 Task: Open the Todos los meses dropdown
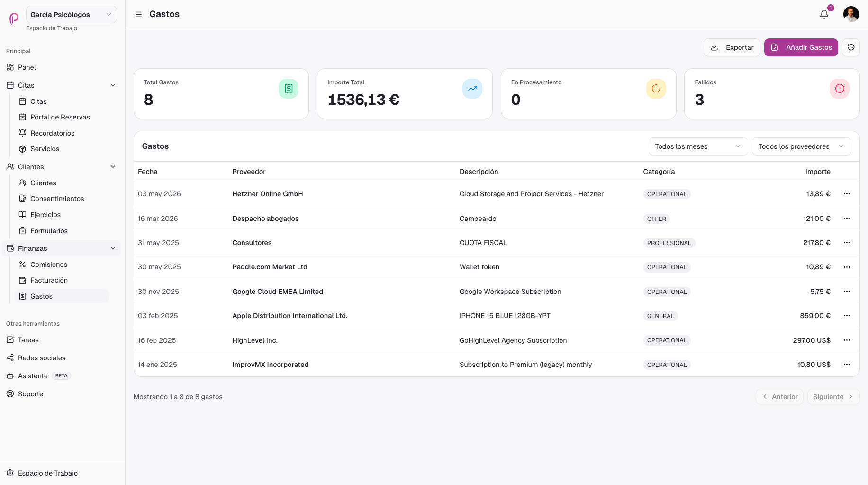698,146
